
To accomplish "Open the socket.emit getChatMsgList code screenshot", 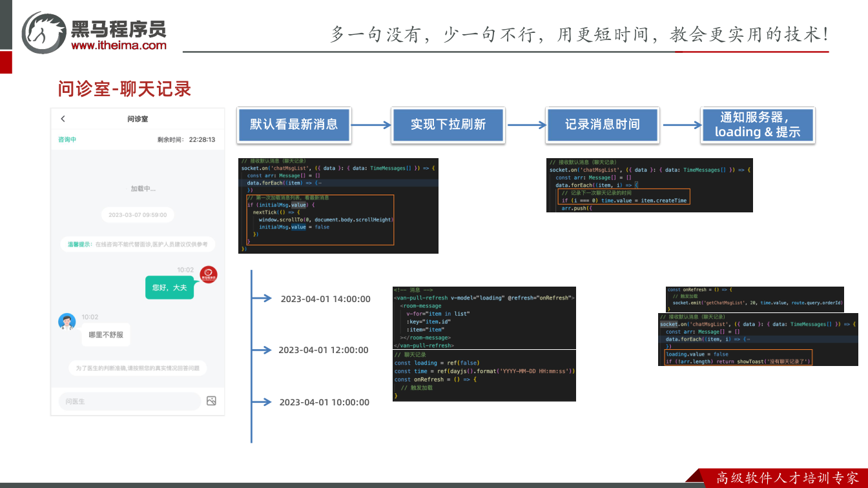I will 755,300.
